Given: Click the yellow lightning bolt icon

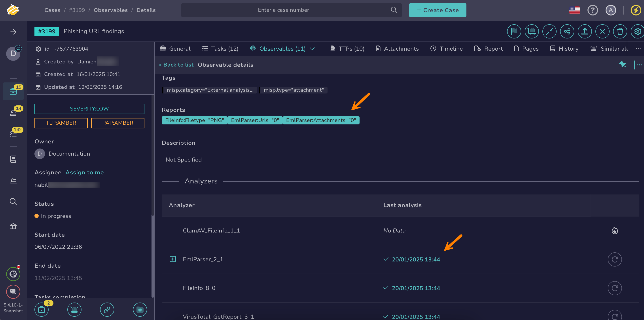Looking at the screenshot, I should pos(636,10).
